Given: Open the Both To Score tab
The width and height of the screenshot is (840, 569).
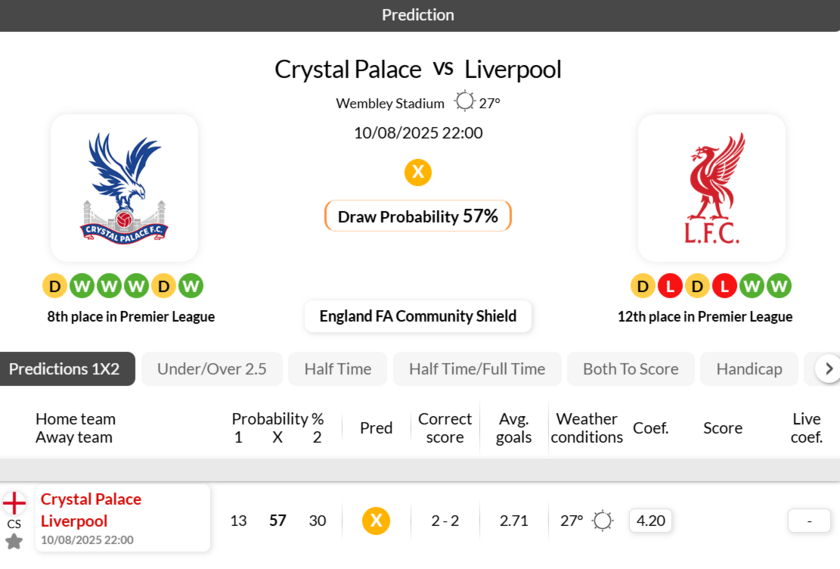Looking at the screenshot, I should click(631, 368).
